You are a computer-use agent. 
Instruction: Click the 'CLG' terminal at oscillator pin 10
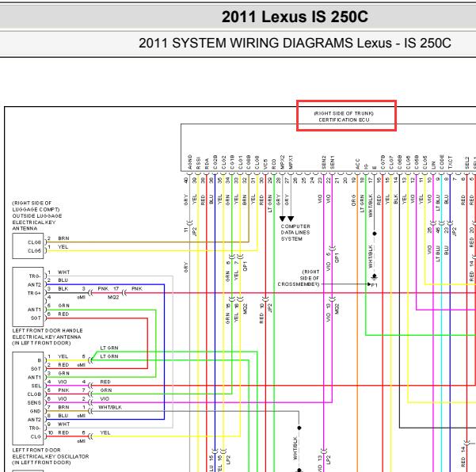click(x=36, y=437)
